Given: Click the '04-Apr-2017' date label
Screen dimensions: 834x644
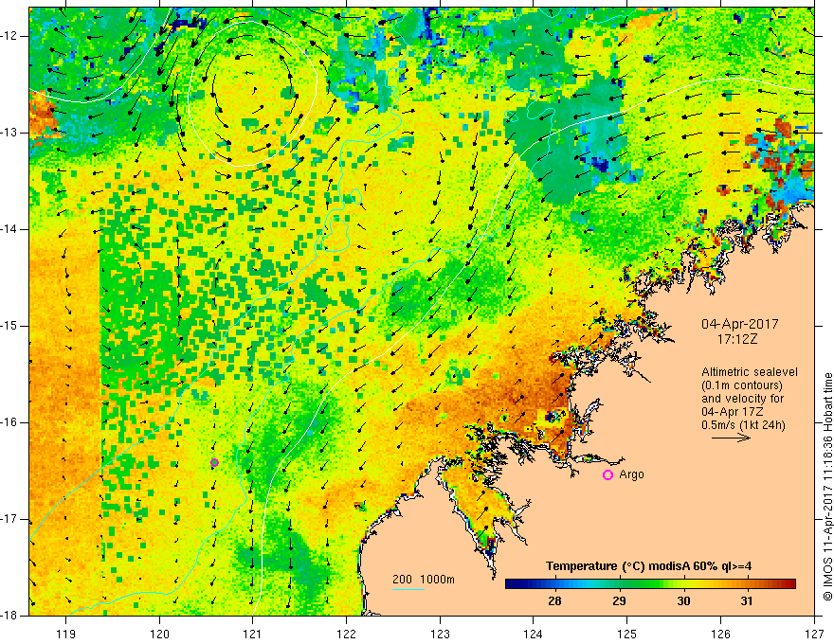Looking at the screenshot, I should point(740,324).
